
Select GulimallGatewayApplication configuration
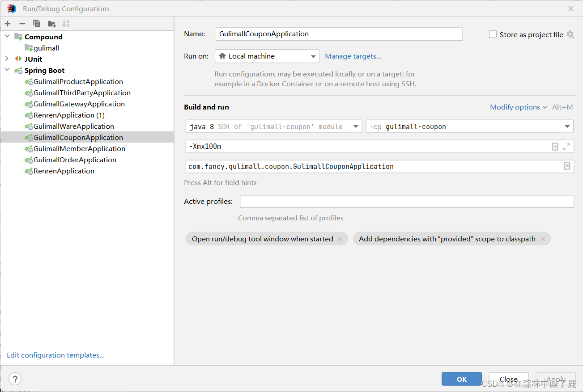[79, 104]
